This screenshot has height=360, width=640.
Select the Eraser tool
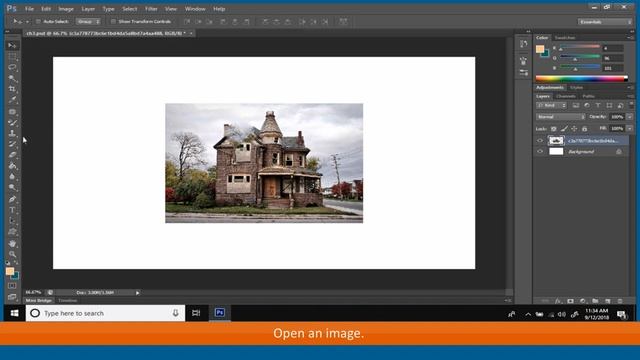(x=12, y=155)
